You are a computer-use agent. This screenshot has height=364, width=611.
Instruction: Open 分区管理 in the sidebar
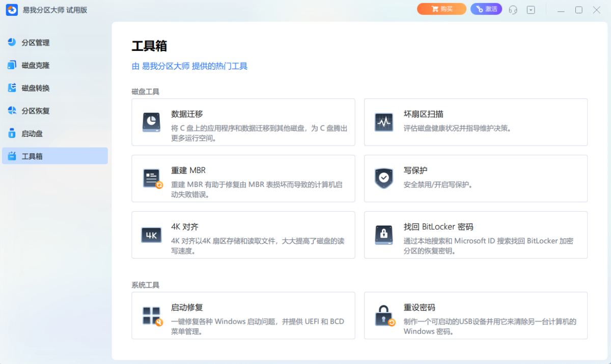coord(55,42)
